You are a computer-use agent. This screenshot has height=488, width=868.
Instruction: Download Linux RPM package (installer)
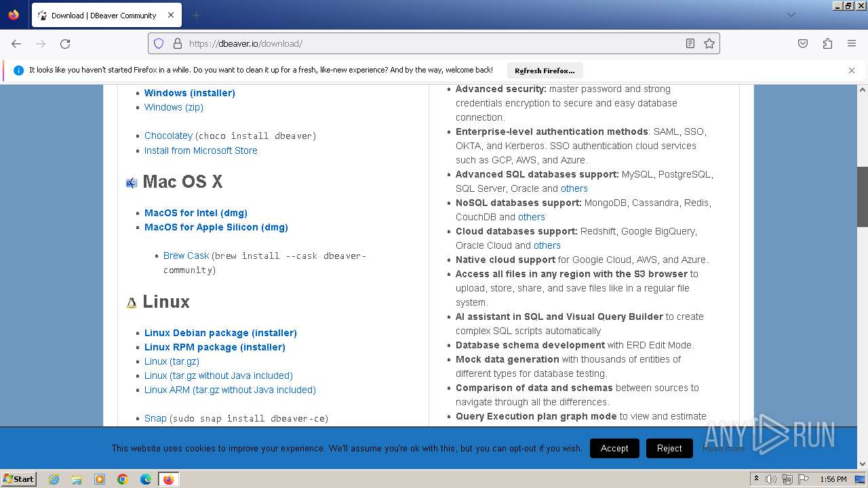pos(215,347)
